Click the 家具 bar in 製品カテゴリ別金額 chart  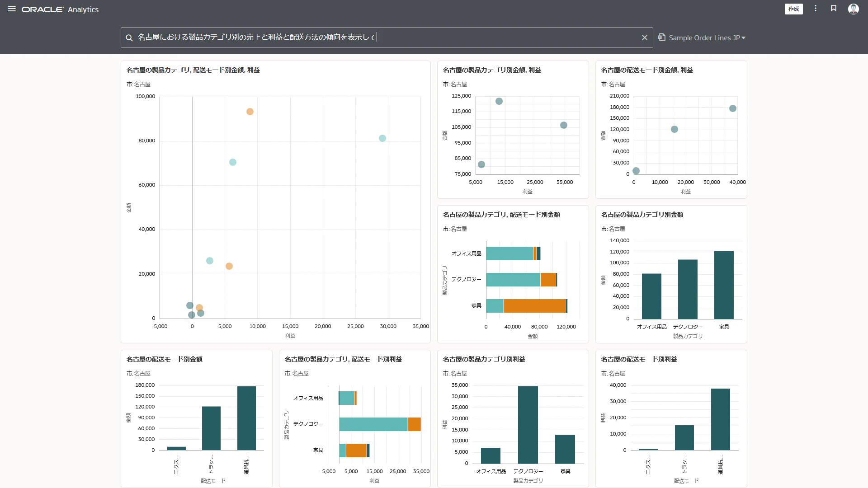[724, 285]
